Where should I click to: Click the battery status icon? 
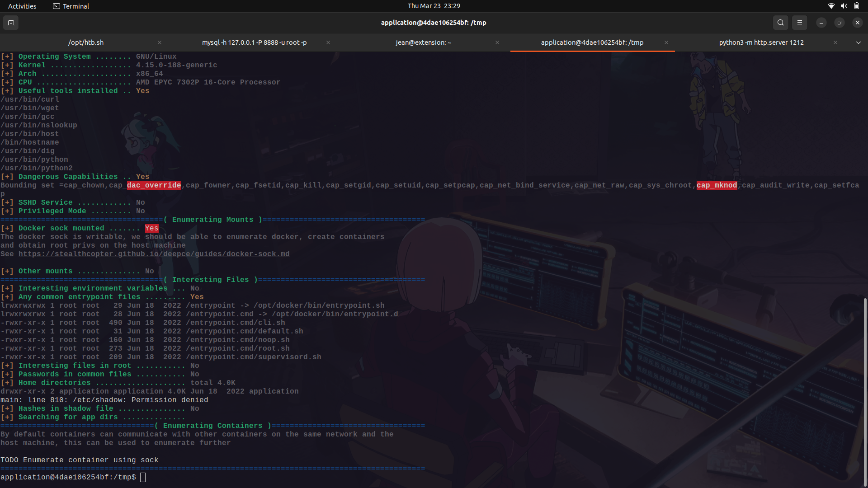tap(856, 6)
